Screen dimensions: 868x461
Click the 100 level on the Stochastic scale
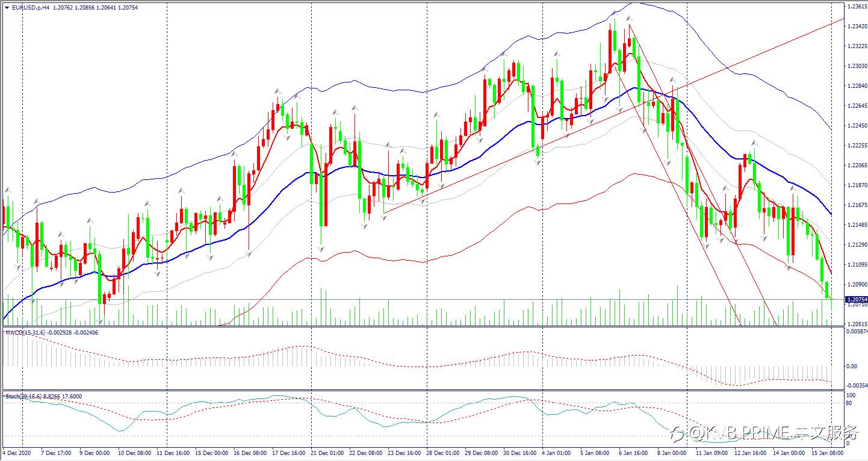(x=851, y=395)
